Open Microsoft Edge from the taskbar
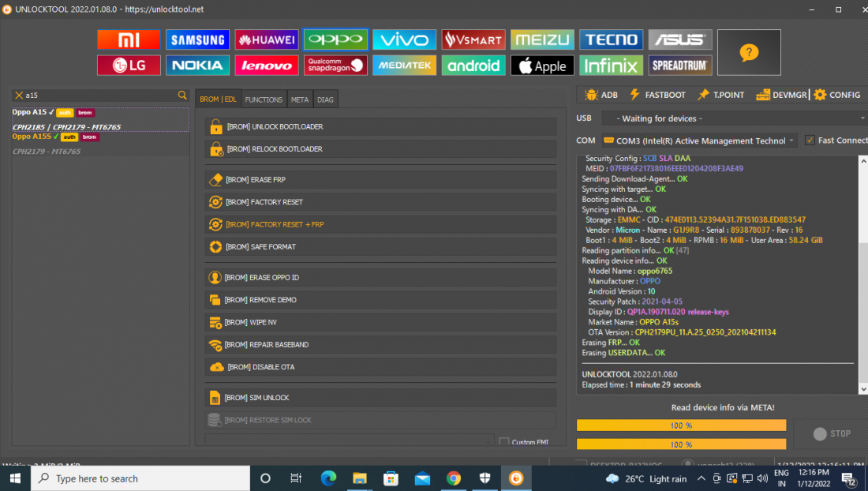 (328, 478)
